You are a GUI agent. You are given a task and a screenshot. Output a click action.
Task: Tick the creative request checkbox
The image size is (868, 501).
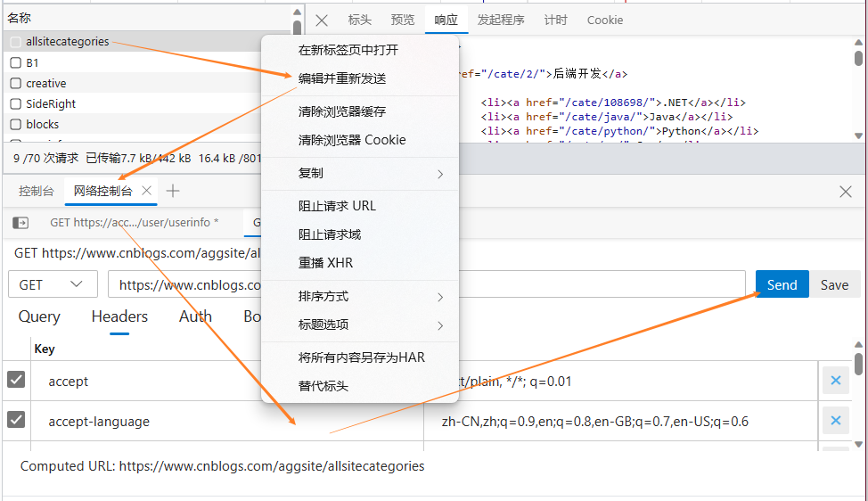[15, 83]
